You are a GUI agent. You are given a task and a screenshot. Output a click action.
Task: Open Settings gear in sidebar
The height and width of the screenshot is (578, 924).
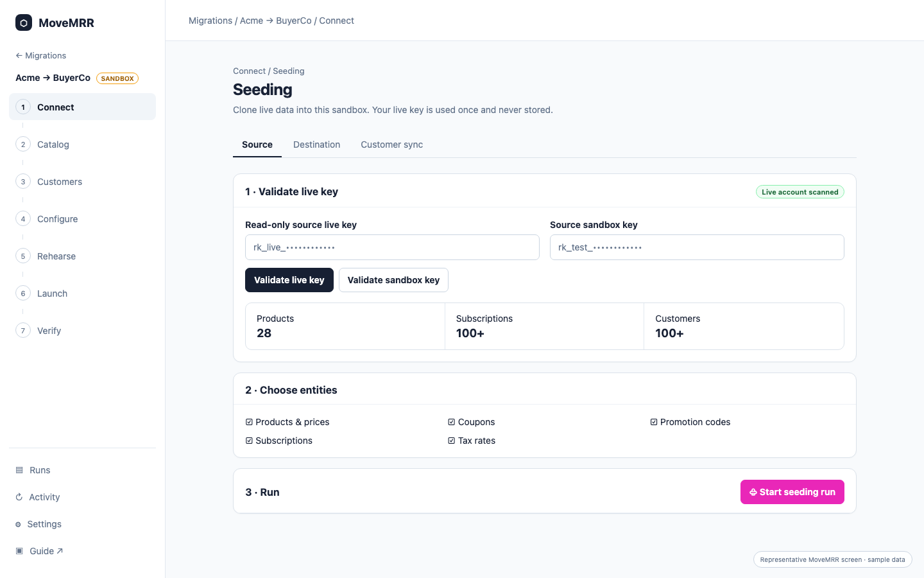(18, 524)
